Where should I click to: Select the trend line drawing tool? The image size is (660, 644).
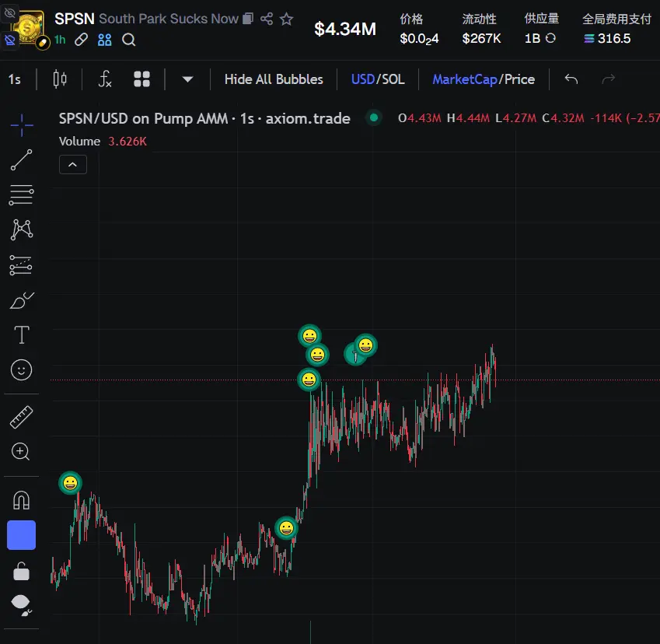[x=22, y=159]
